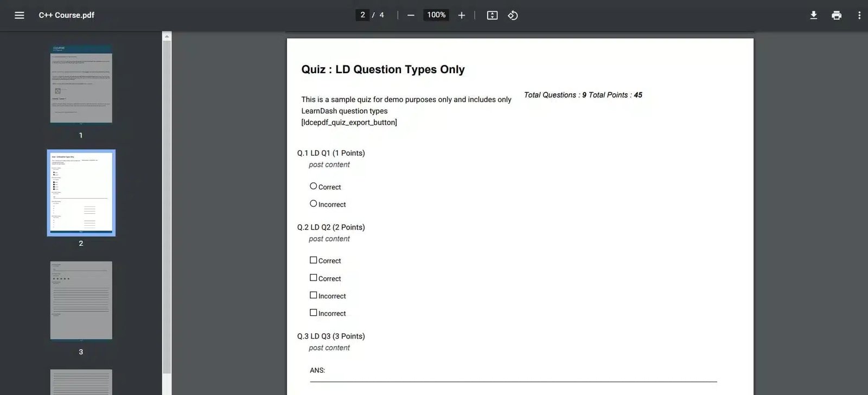
Task: Print the PDF document
Action: (837, 15)
